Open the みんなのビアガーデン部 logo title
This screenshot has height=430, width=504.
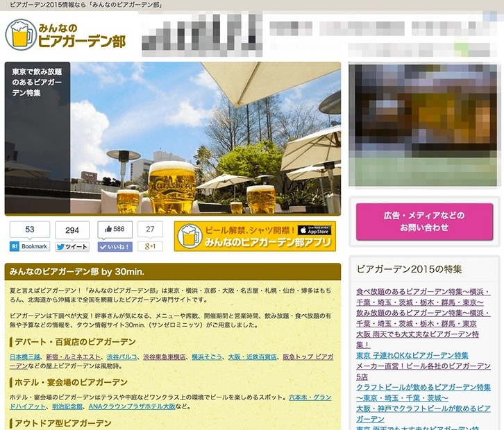click(82, 35)
